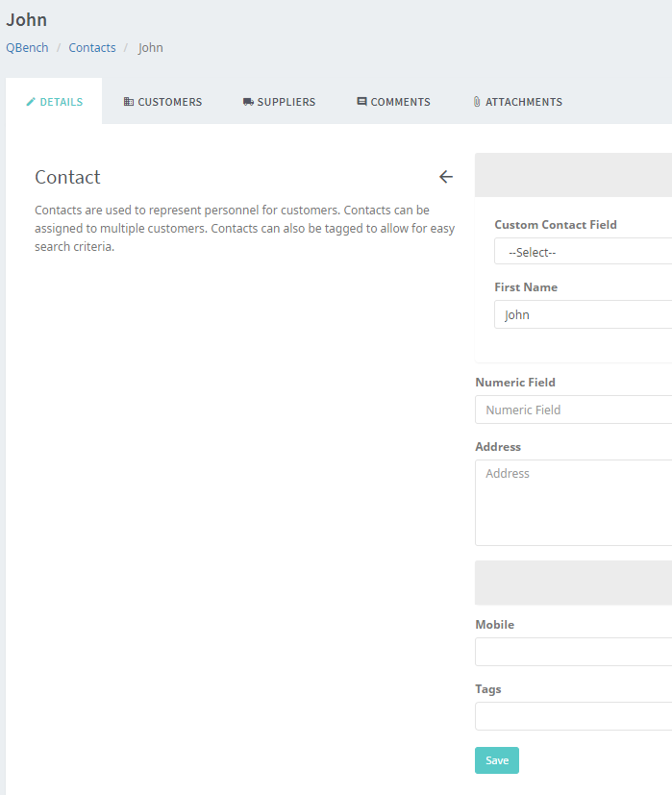Image resolution: width=672 pixels, height=795 pixels.
Task: Select the Details tab
Action: click(x=54, y=101)
